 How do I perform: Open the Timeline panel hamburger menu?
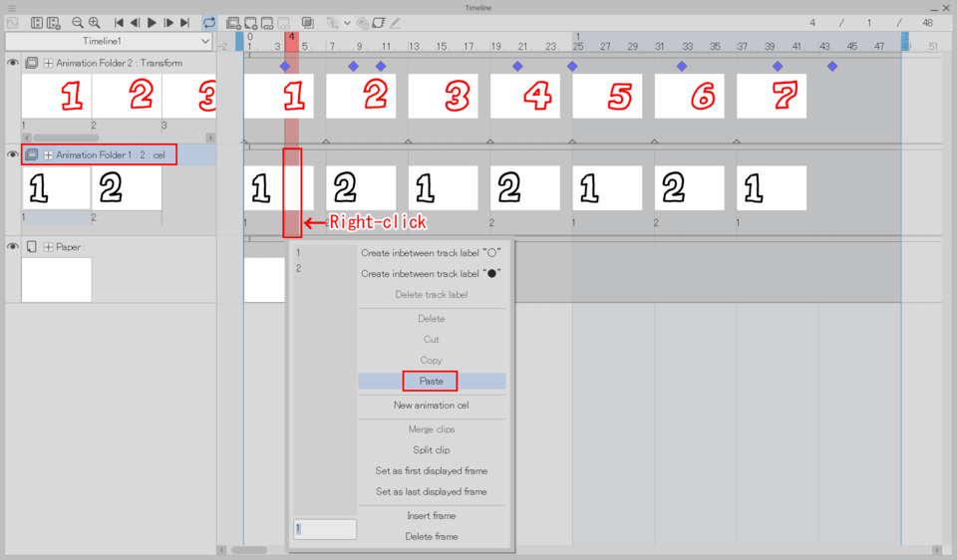12,8
